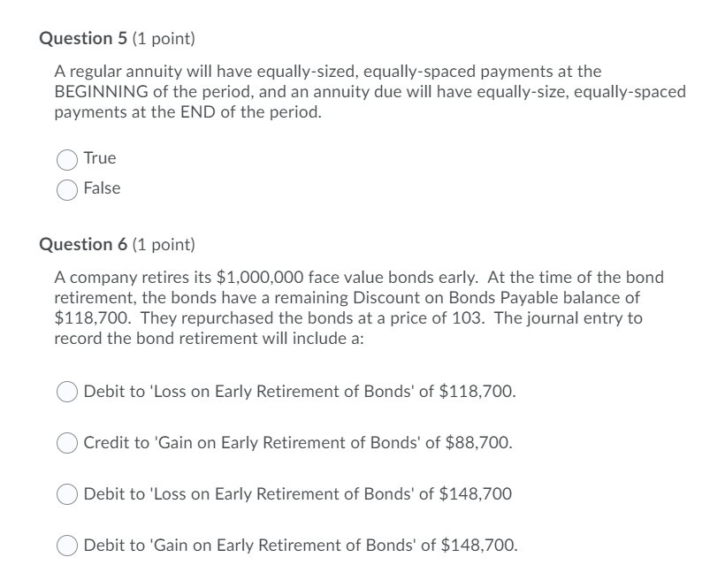Click the 'True' answer label text

(101, 158)
